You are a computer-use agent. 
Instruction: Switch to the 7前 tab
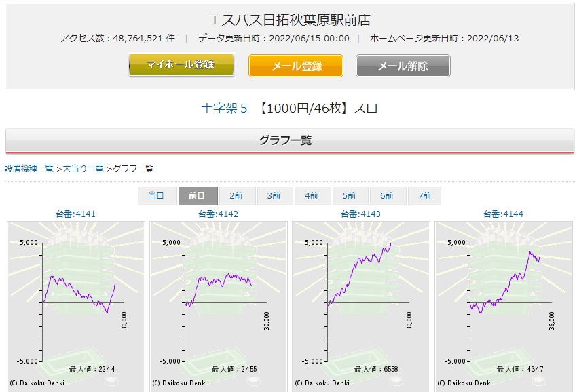tap(424, 196)
